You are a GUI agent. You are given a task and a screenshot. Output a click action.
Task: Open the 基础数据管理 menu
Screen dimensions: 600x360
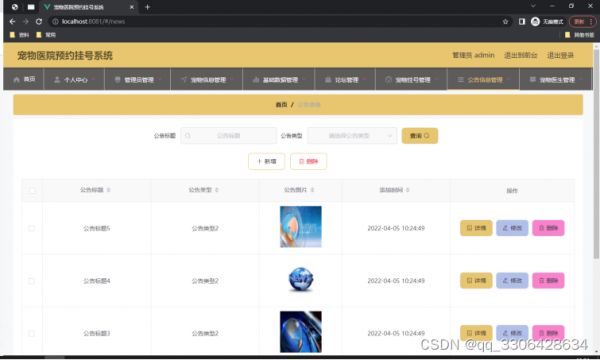click(x=279, y=80)
